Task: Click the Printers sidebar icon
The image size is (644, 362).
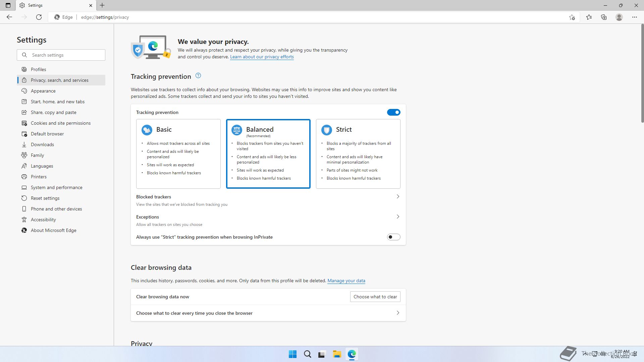Action: [x=24, y=177]
